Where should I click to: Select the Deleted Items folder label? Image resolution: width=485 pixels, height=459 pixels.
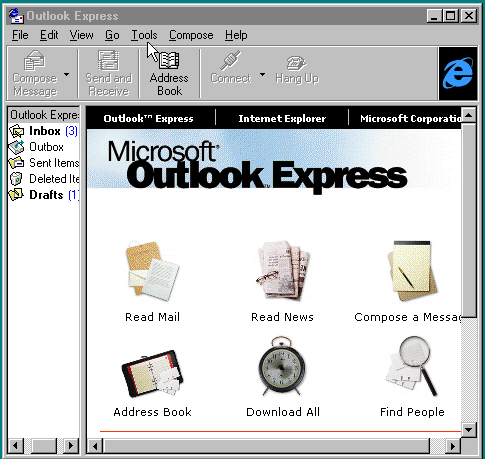click(54, 179)
